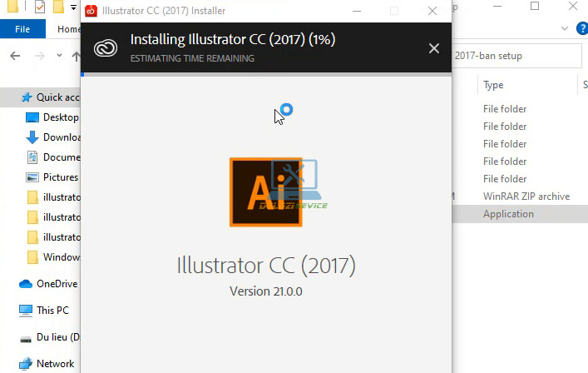Viewport: 588px width, 373px height.
Task: Click the Creative Cloud logo icon
Action: coord(106,48)
